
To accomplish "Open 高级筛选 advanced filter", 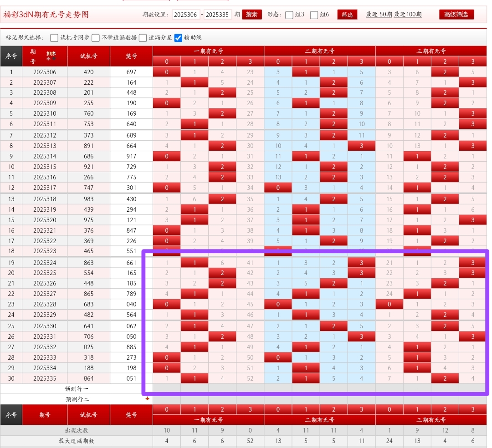I will tap(456, 15).
